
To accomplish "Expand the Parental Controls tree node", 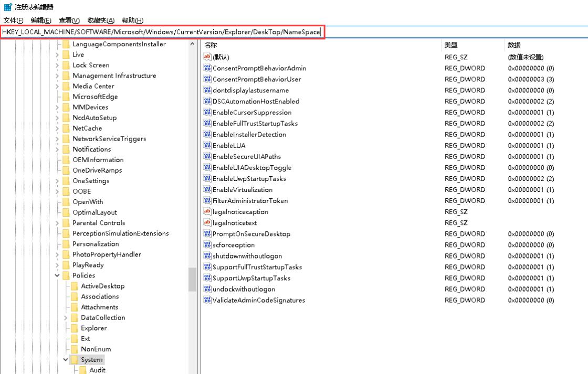I will coord(57,223).
